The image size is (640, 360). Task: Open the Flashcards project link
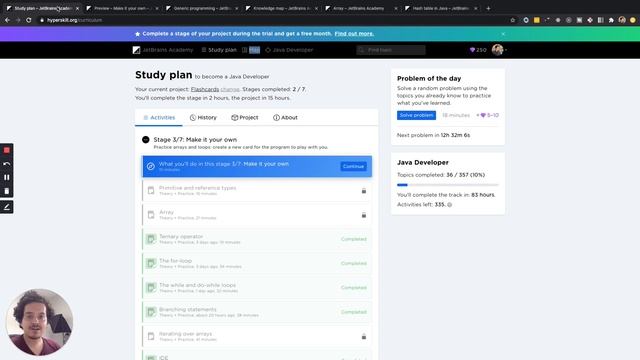coord(205,89)
